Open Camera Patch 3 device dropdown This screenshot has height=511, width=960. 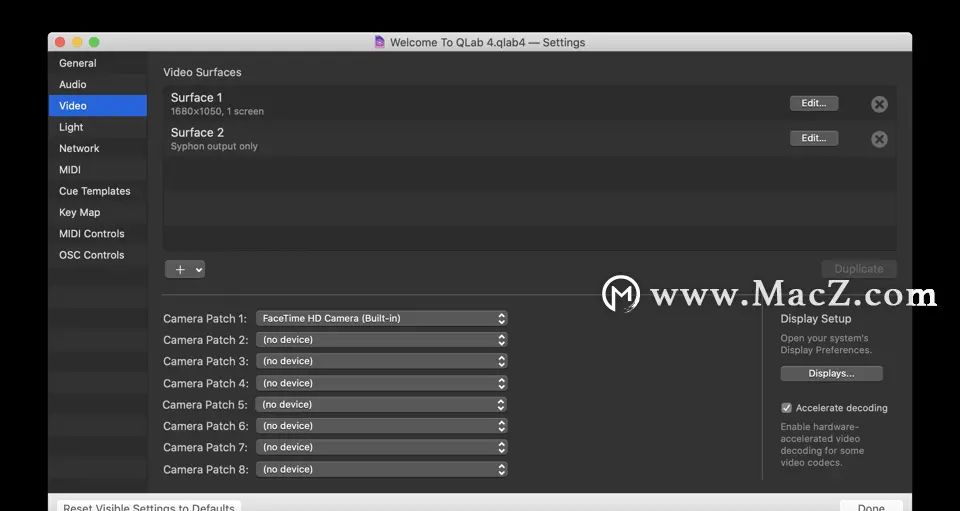(x=381, y=361)
